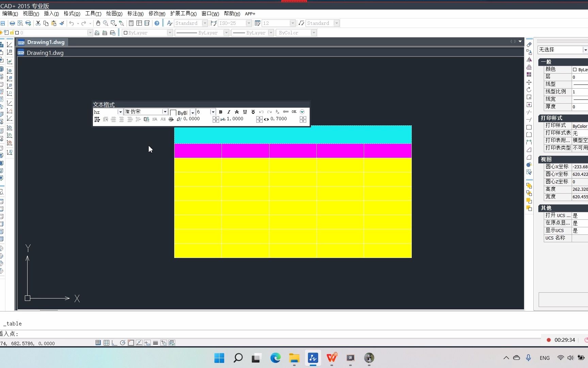Viewport: 588px width, 368px height.
Task: Click the Undo arrow icon
Action: point(71,23)
